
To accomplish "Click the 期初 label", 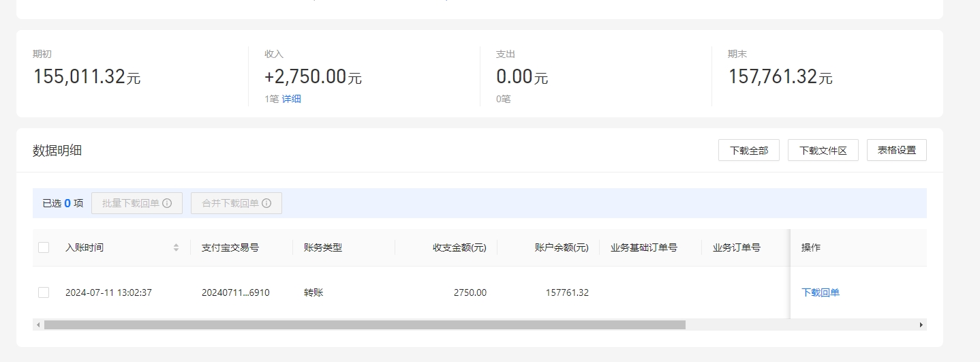I will click(x=42, y=54).
